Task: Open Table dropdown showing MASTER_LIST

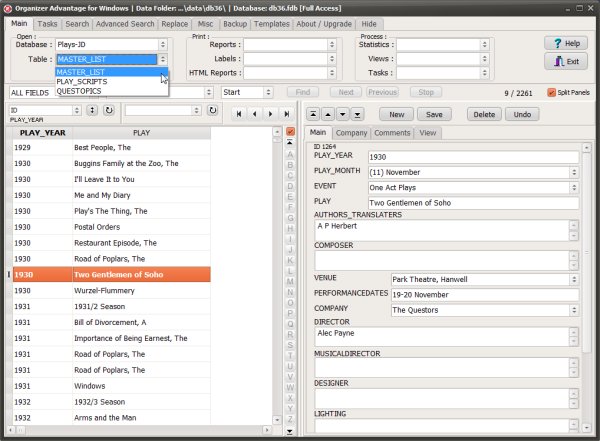Action: pos(163,59)
